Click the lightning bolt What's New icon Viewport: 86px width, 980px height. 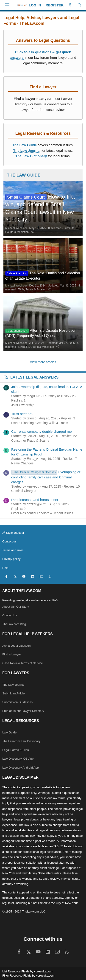coord(70,5)
